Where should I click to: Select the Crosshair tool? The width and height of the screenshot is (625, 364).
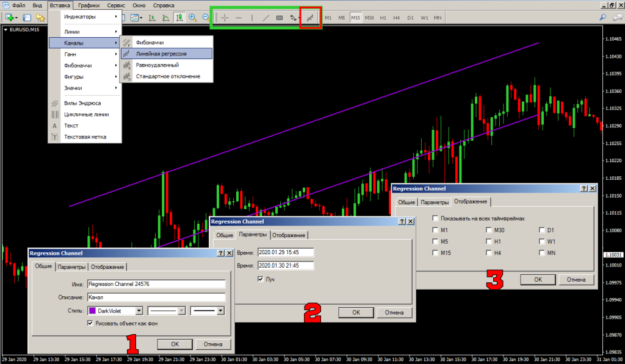[225, 18]
